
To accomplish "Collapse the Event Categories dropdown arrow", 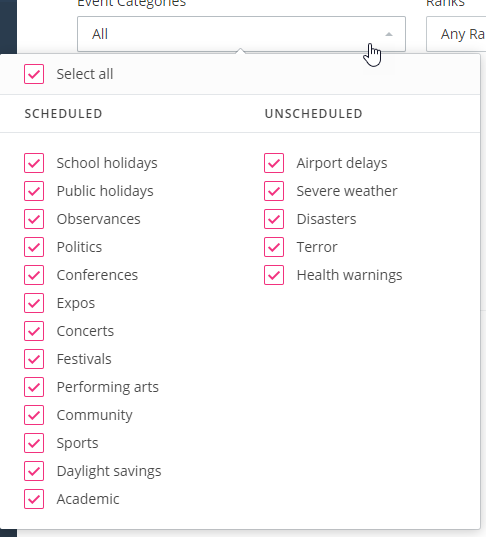I will tap(389, 34).
